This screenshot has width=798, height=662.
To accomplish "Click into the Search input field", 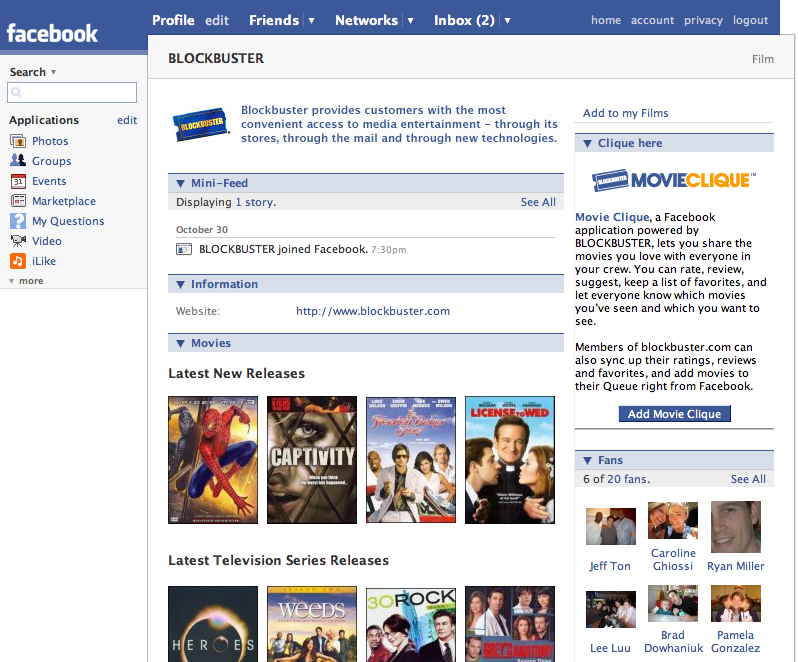I will pyautogui.click(x=72, y=93).
